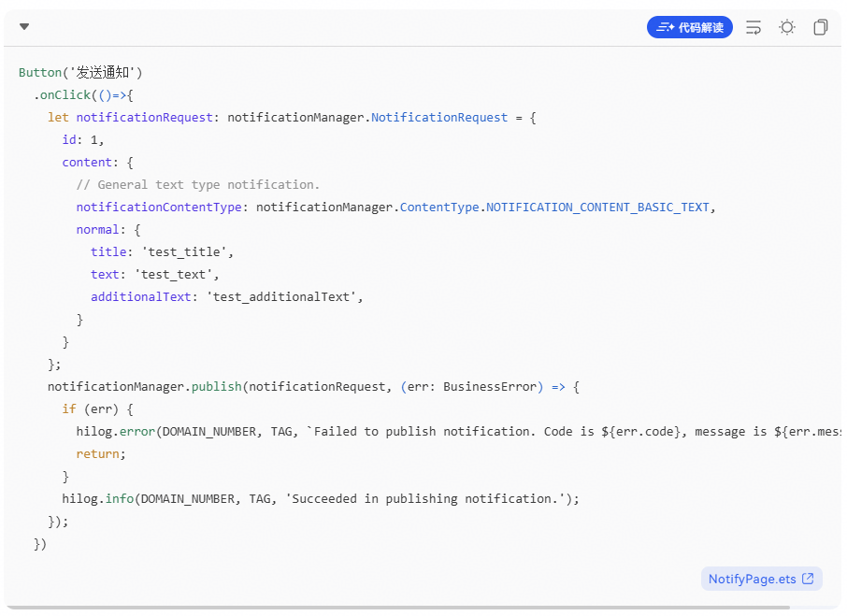Click the '// General text type notification.' comment
Viewport: 847px width, 616px height.
click(x=197, y=185)
